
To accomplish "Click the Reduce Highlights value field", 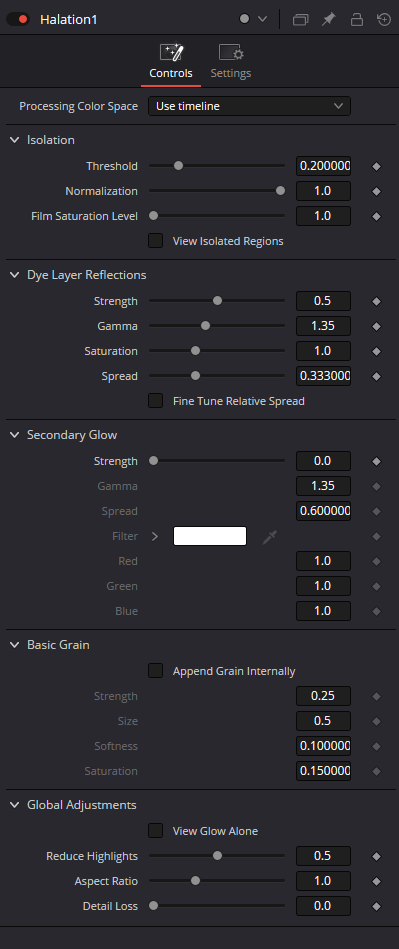I will pyautogui.click(x=323, y=856).
